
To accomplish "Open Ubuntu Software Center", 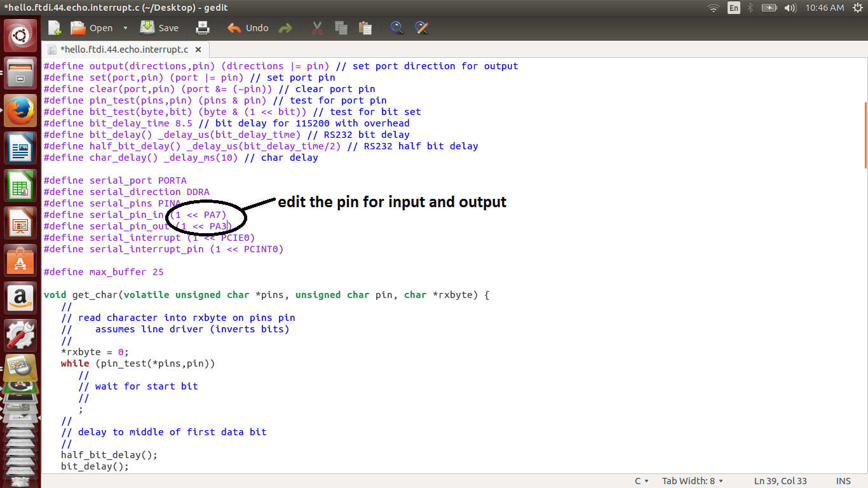I will pyautogui.click(x=20, y=260).
